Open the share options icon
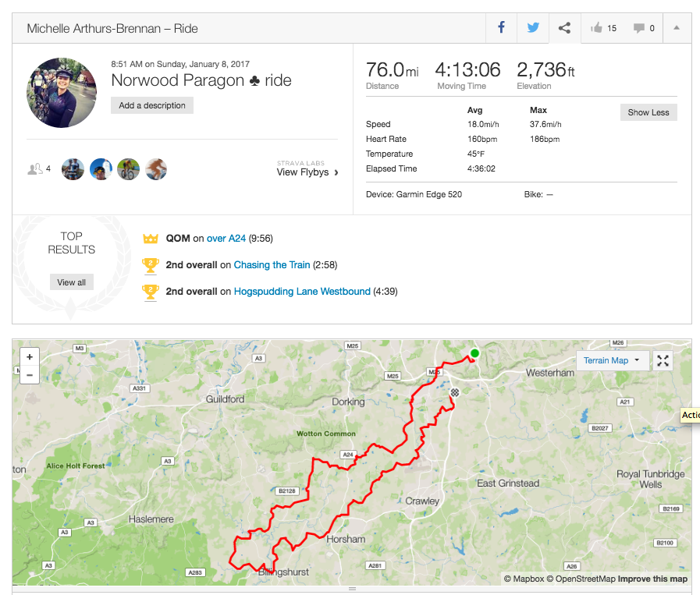700x595 pixels. tap(564, 28)
